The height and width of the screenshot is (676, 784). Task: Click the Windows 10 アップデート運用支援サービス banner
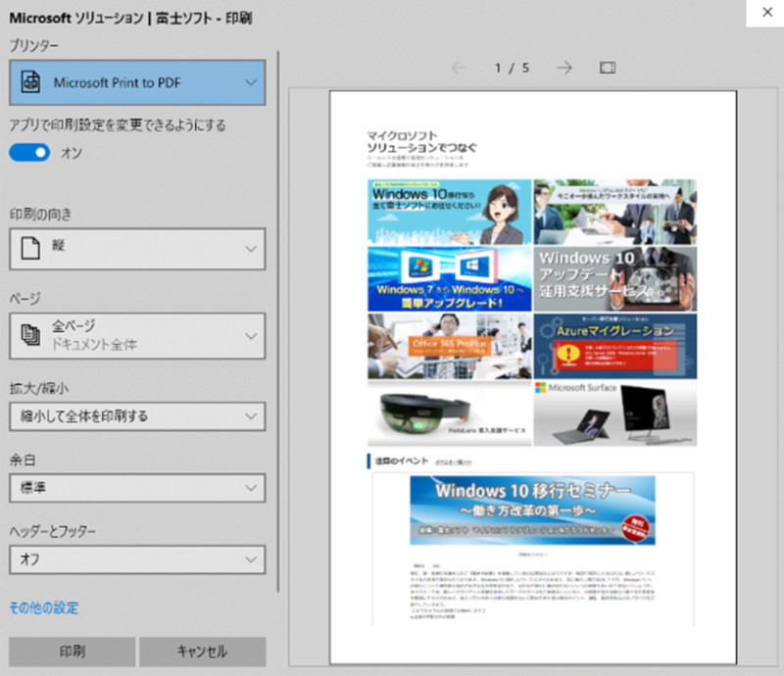point(615,279)
